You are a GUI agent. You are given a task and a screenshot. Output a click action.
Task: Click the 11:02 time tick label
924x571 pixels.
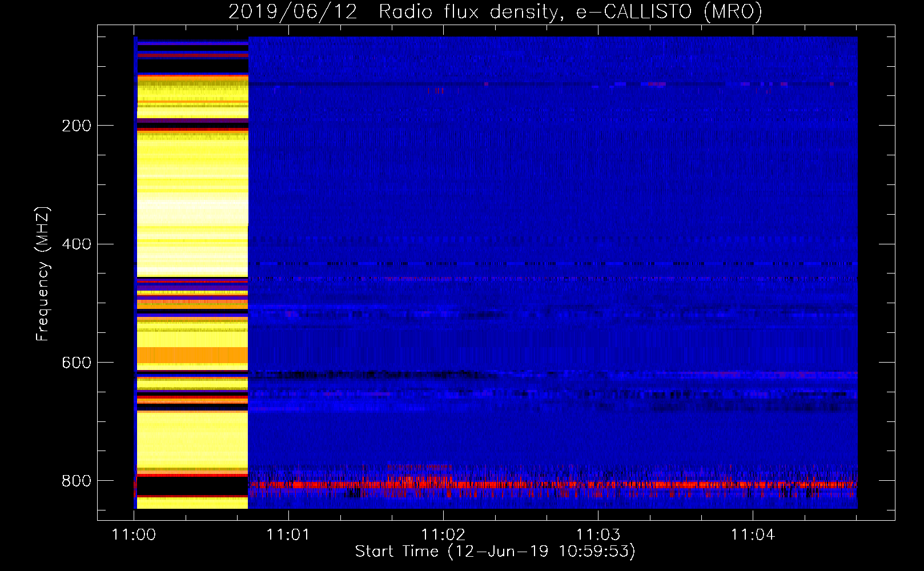click(443, 534)
